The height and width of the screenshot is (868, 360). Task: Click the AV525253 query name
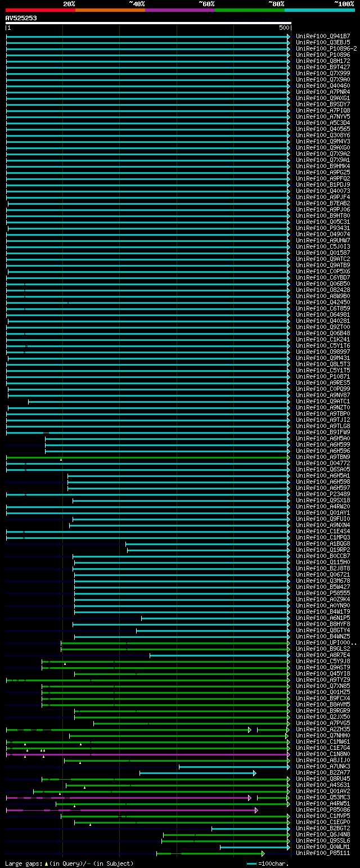21,18
